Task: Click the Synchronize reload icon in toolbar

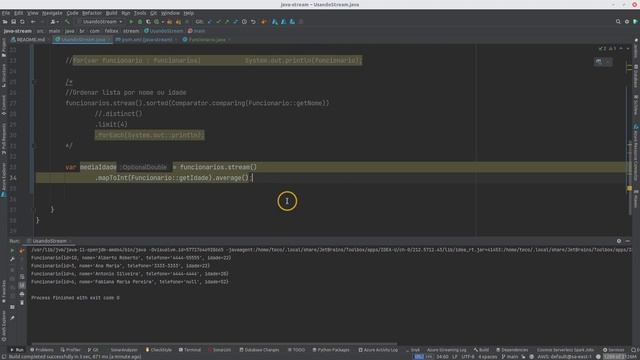Action: (x=22, y=22)
